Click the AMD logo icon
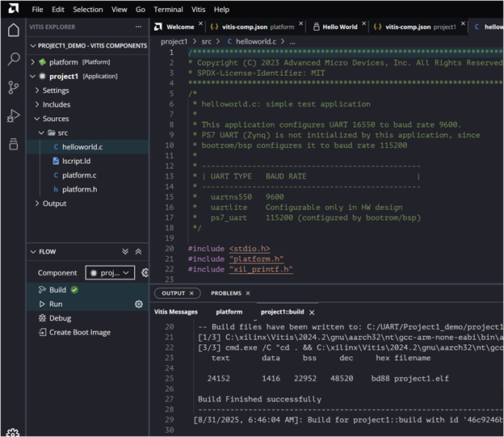The height and width of the screenshot is (437, 504). click(x=13, y=8)
